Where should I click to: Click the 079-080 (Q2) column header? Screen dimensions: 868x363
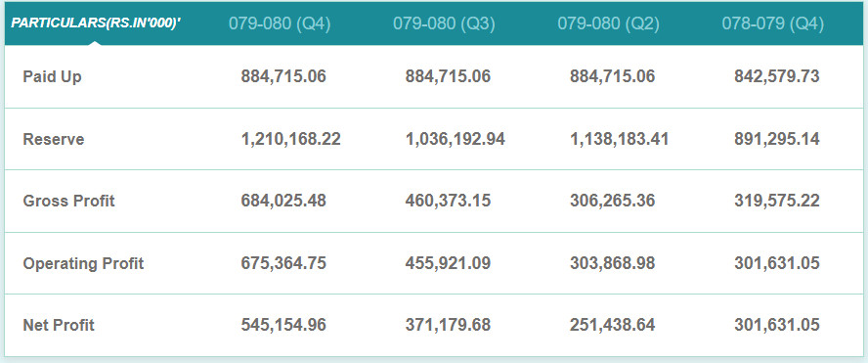point(608,23)
